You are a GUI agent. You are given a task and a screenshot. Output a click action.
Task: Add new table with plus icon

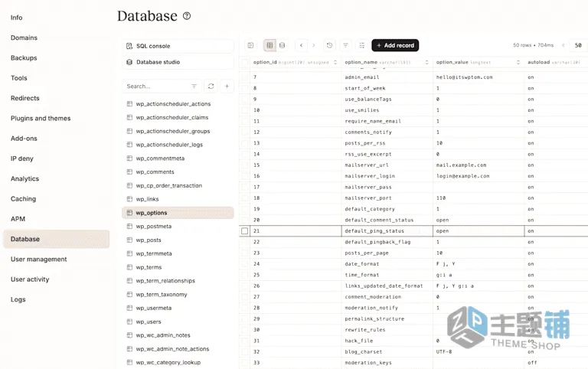coord(227,87)
